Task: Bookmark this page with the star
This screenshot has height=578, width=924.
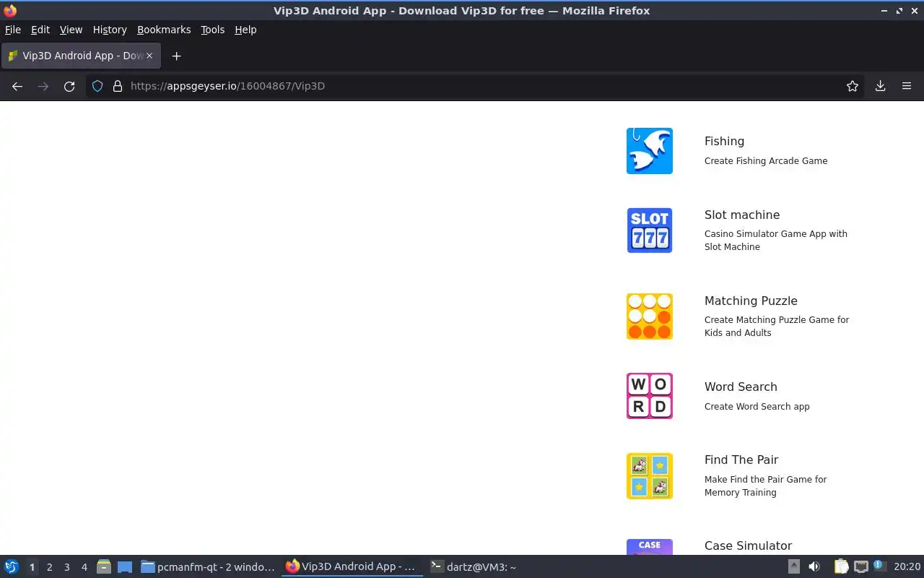Action: 853,86
